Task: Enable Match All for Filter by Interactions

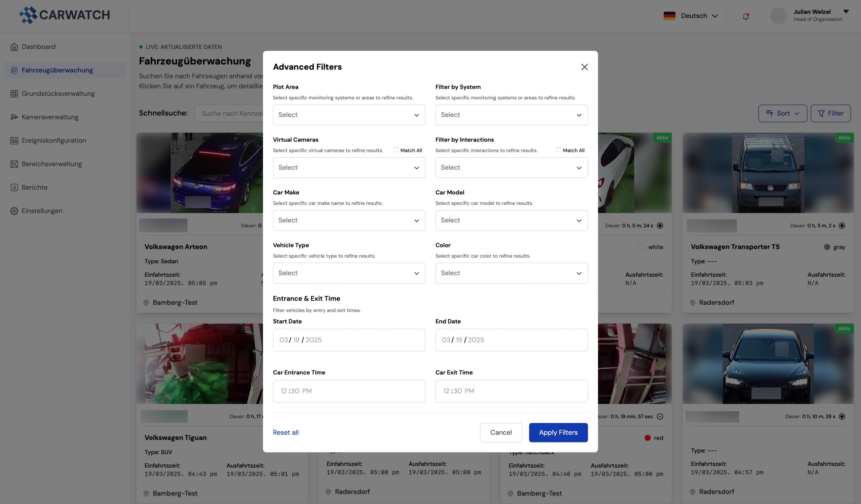Action: point(559,150)
